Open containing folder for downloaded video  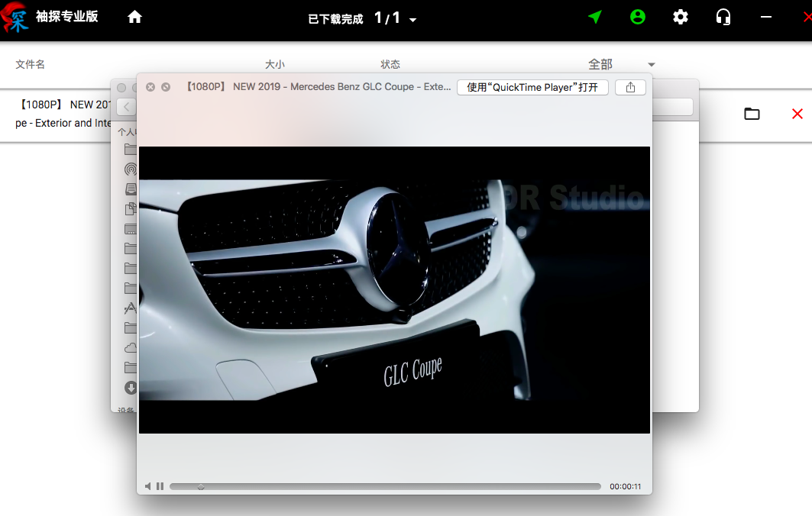[x=752, y=113]
